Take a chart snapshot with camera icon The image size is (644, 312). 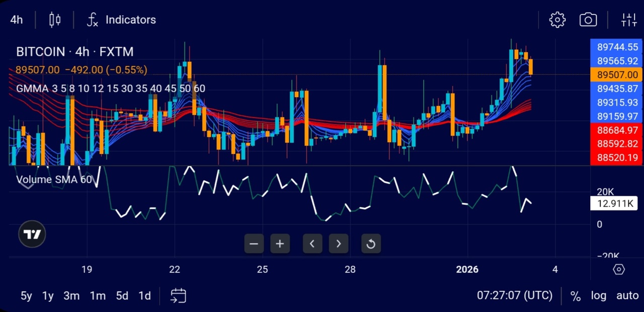click(x=588, y=20)
